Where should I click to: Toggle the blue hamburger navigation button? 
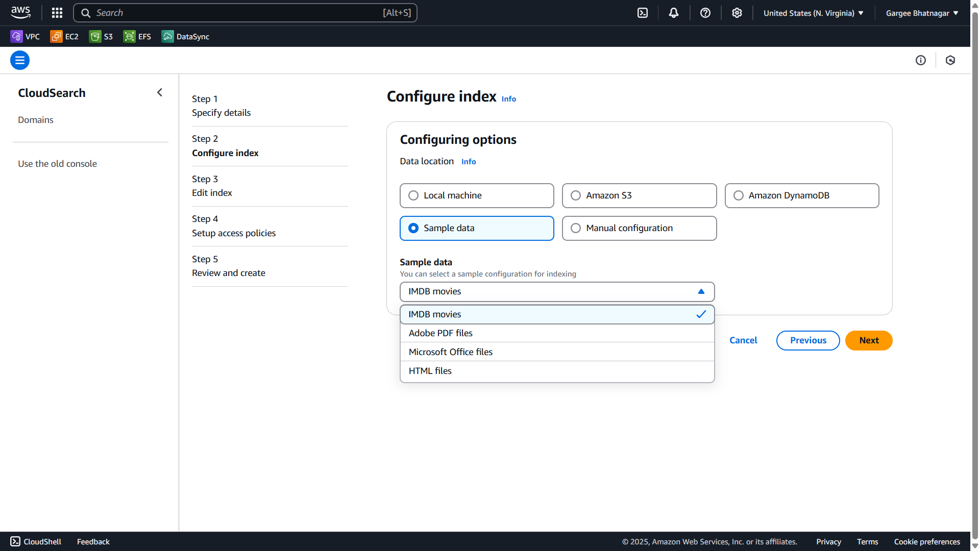pos(20,60)
